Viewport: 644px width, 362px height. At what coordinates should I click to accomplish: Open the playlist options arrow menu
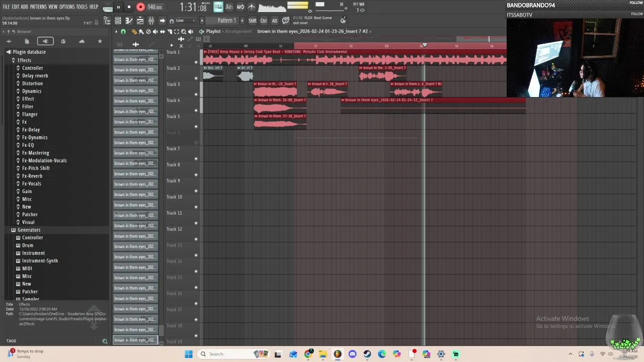[116, 32]
